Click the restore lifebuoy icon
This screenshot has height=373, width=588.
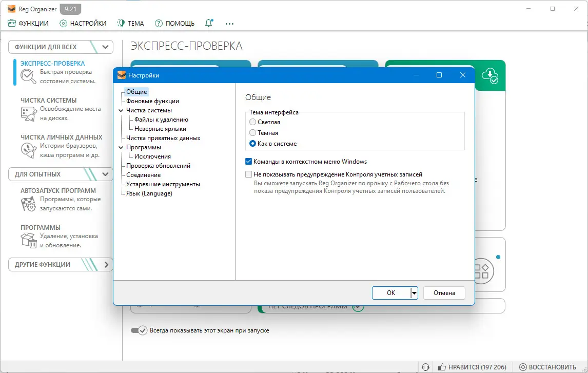[523, 367]
